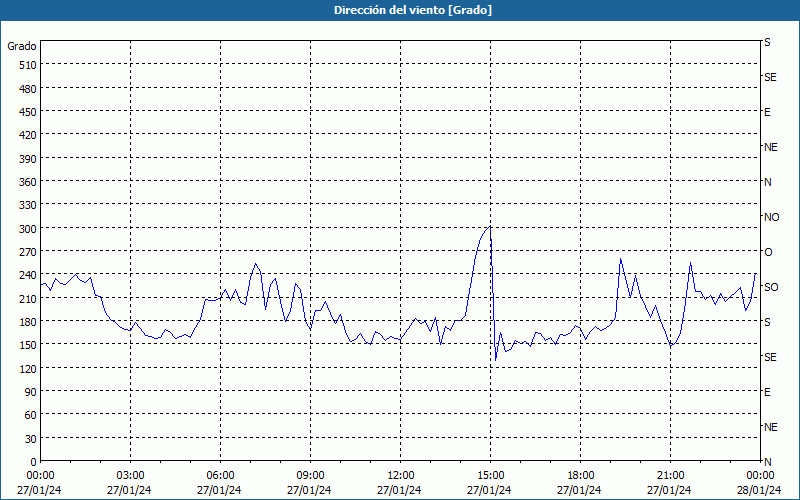800x500 pixels.
Task: Select the 270 y-axis value
Action: [x=28, y=252]
